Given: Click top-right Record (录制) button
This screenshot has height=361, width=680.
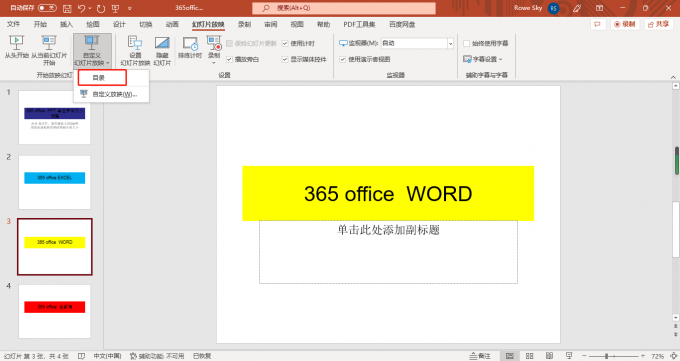Looking at the screenshot, I should coord(625,24).
